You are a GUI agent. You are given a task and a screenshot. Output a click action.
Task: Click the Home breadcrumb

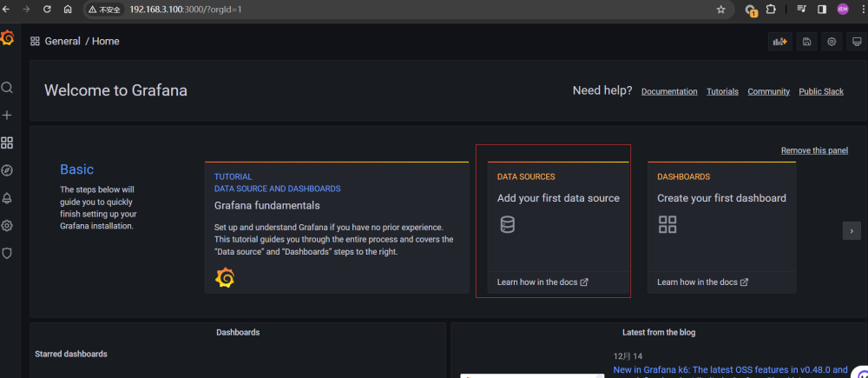tap(106, 41)
